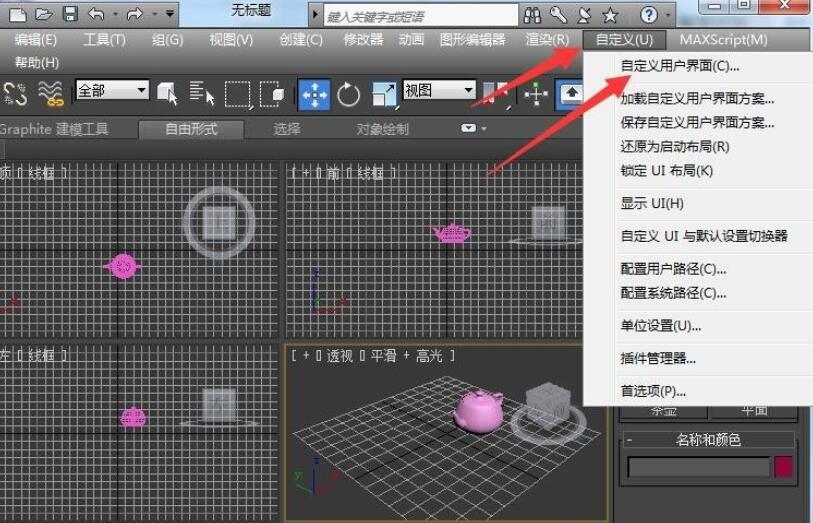Open the 视图(V) menu
The image size is (813, 523).
(231, 39)
